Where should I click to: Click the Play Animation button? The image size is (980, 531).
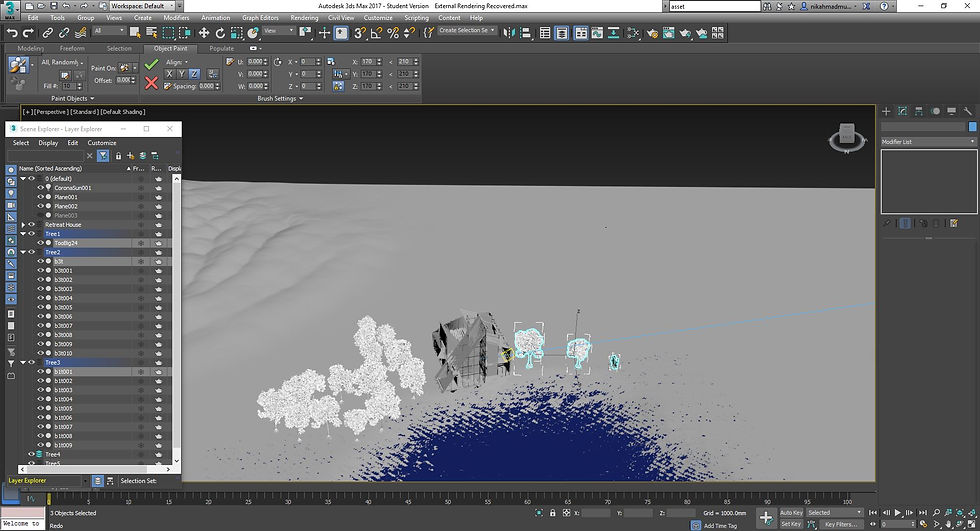(x=898, y=513)
